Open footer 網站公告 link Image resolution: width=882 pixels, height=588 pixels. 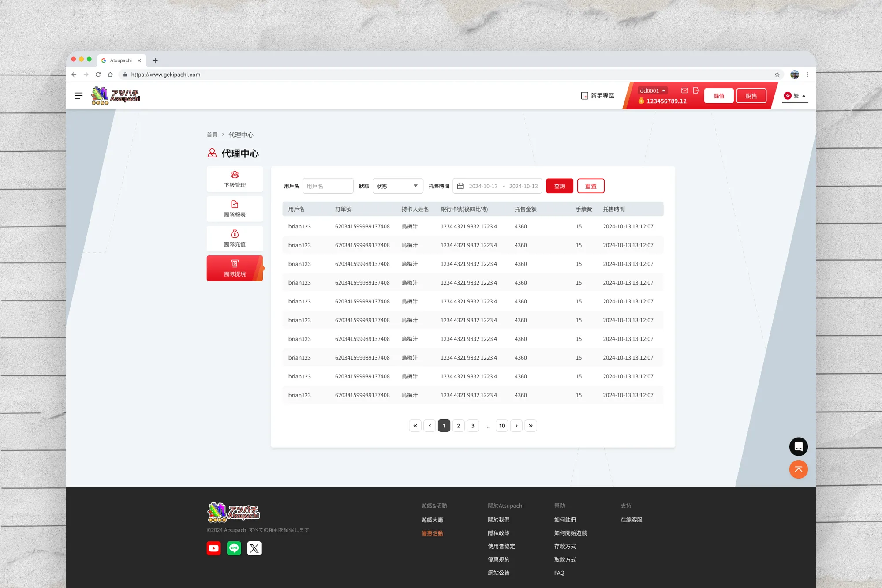[499, 573]
